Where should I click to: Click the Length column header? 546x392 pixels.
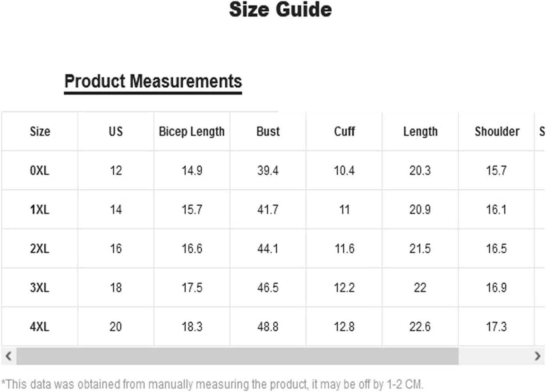[420, 132]
